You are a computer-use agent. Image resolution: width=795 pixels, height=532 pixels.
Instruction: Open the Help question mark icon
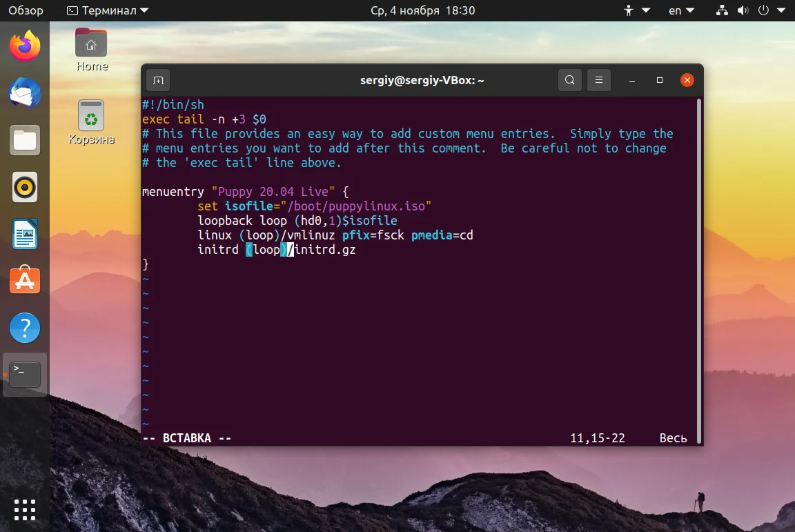point(24,328)
